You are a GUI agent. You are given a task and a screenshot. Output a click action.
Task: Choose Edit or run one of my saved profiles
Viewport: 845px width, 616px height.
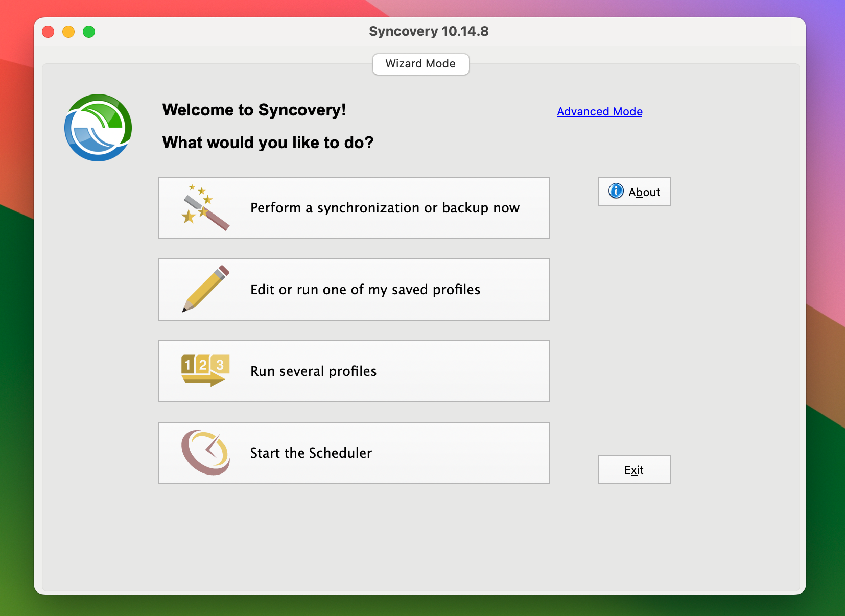pos(354,290)
